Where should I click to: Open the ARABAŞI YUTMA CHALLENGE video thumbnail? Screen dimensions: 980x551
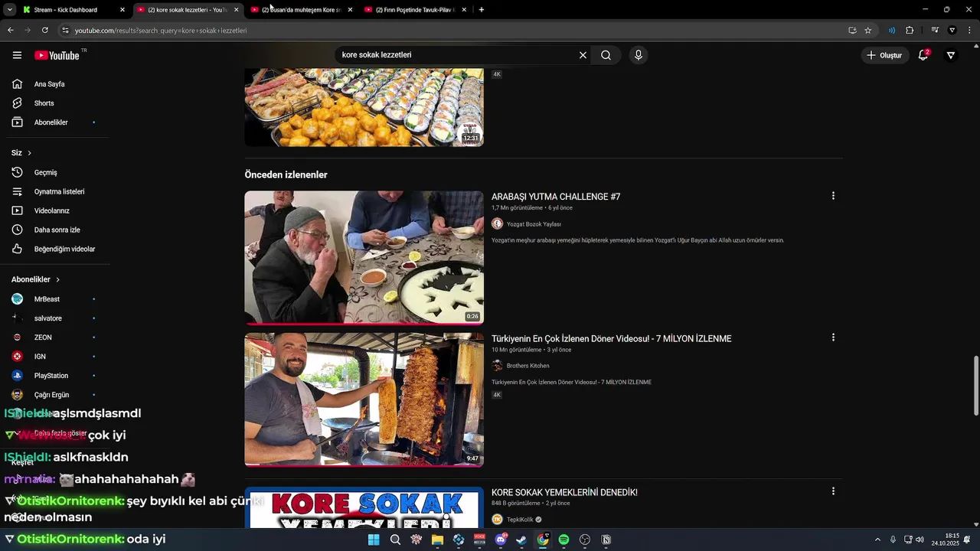pos(364,257)
